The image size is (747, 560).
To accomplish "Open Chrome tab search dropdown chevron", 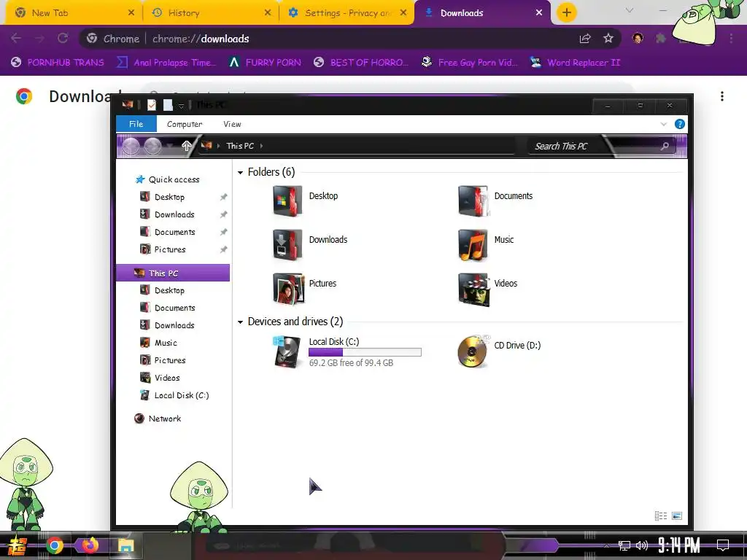I will 630,10.
